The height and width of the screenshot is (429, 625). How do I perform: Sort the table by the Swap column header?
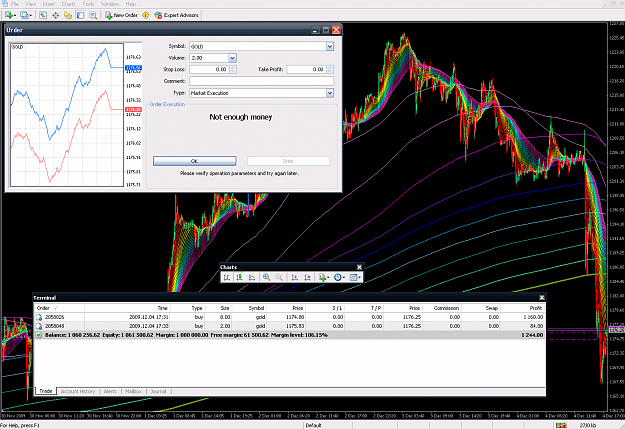481,308
